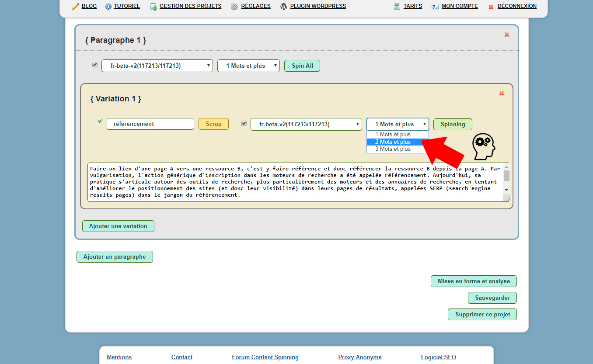Toggle the checkbox in the Paragraphe 1 row

pyautogui.click(x=95, y=65)
